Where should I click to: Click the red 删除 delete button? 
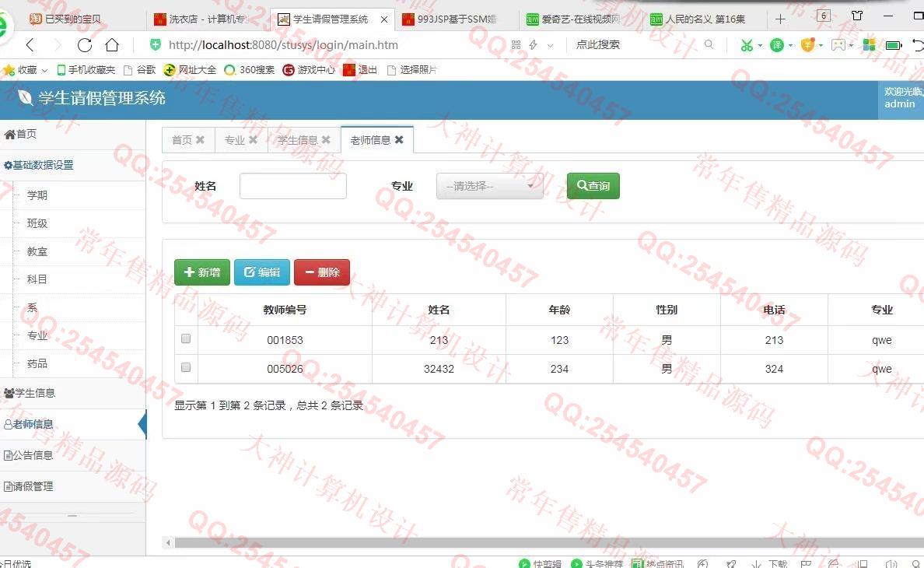click(322, 272)
